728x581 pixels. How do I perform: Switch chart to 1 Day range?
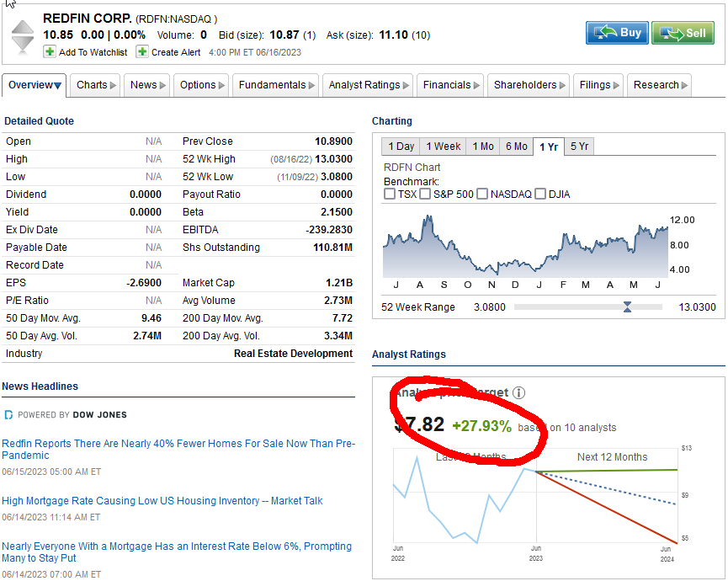click(401, 147)
